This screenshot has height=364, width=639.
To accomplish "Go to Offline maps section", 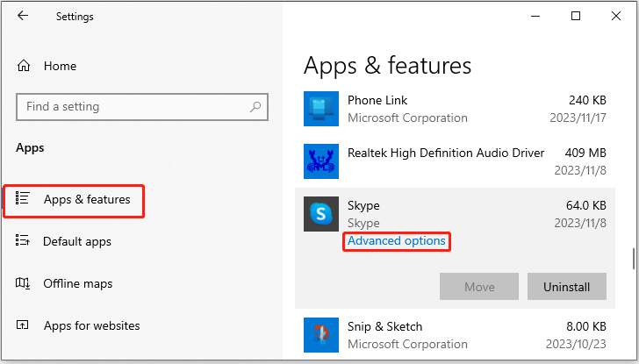I will pos(78,283).
